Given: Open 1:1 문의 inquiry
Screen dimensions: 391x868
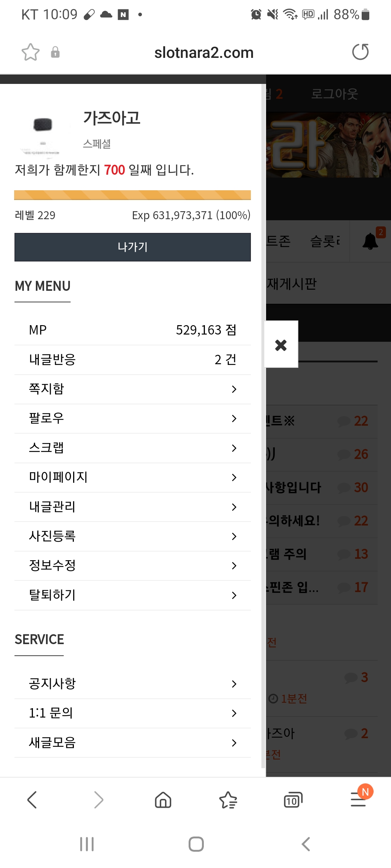Looking at the screenshot, I should click(133, 713).
